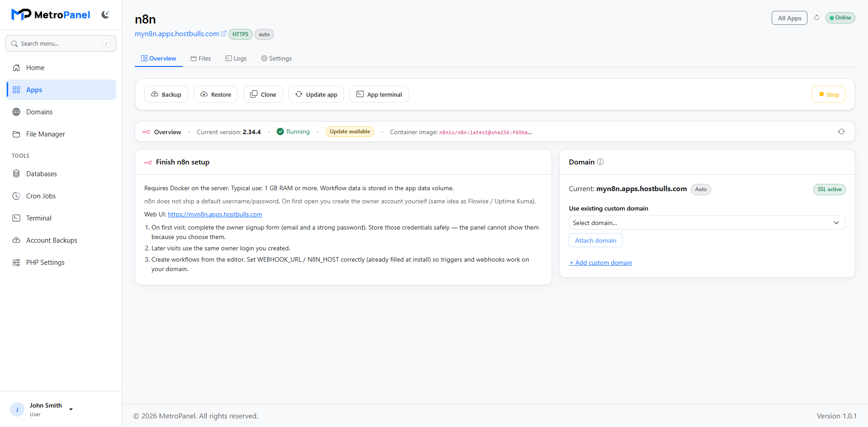Viewport: 868px width, 427px height.
Task: Click the John Smith avatar
Action: coord(17,409)
